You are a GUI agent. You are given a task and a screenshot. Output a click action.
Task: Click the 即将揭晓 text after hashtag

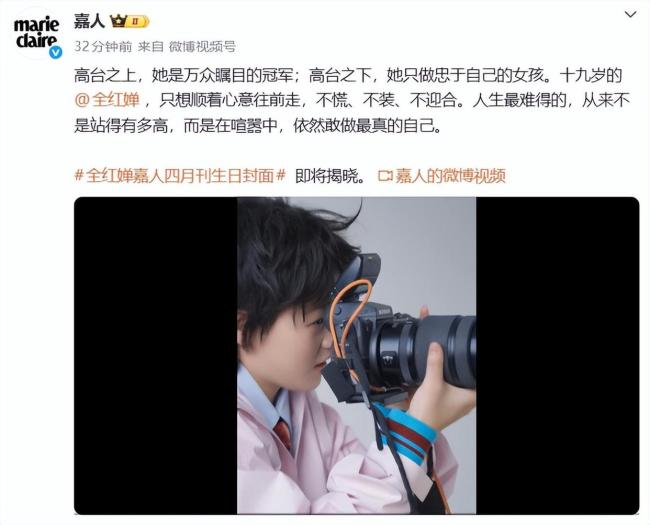(330, 176)
